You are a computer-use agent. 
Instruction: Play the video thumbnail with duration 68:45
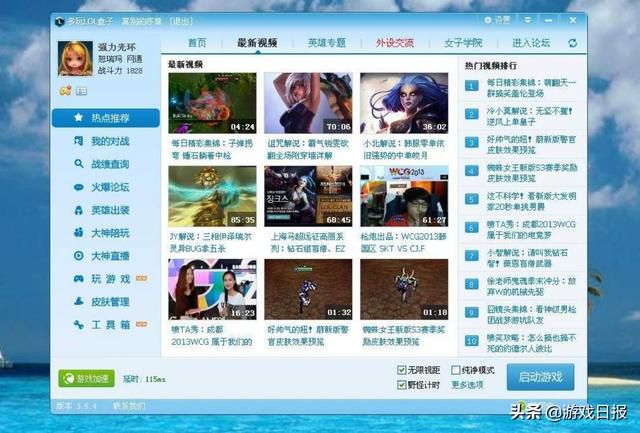pyautogui.click(x=308, y=196)
